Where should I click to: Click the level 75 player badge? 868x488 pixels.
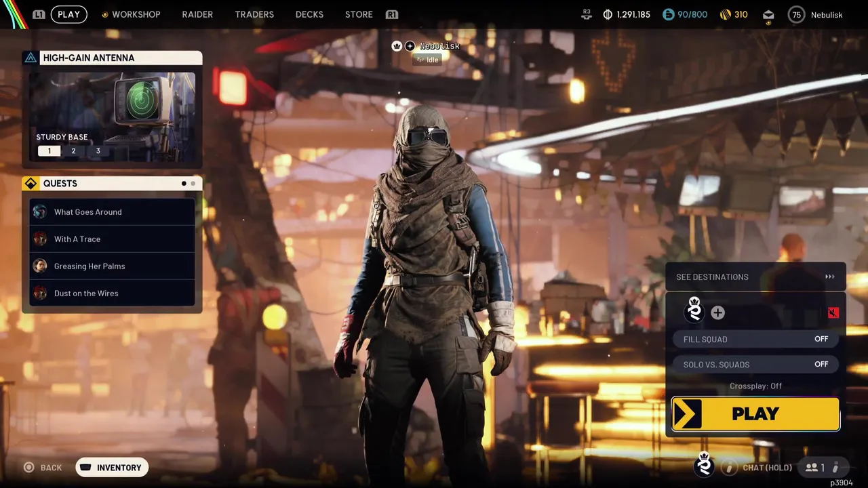pos(796,14)
